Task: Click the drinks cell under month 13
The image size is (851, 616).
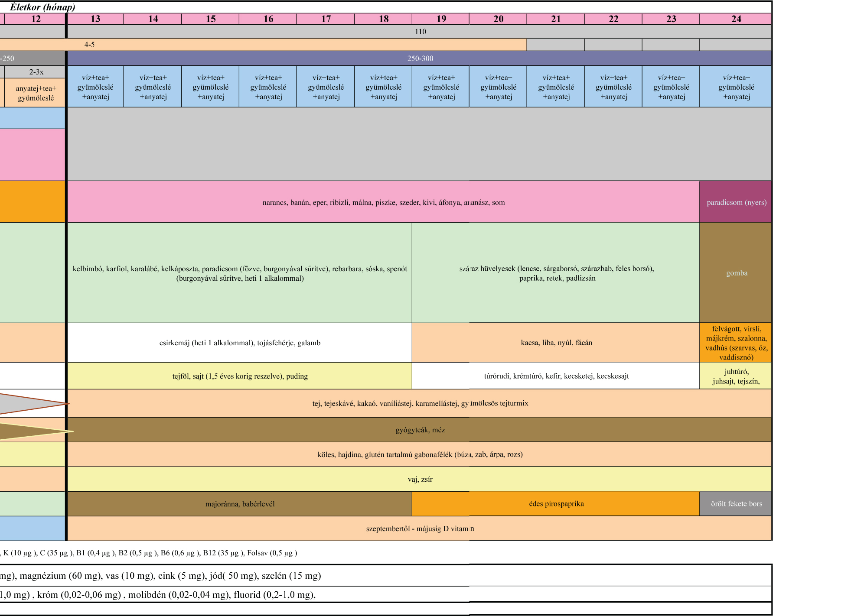Action: click(x=95, y=87)
